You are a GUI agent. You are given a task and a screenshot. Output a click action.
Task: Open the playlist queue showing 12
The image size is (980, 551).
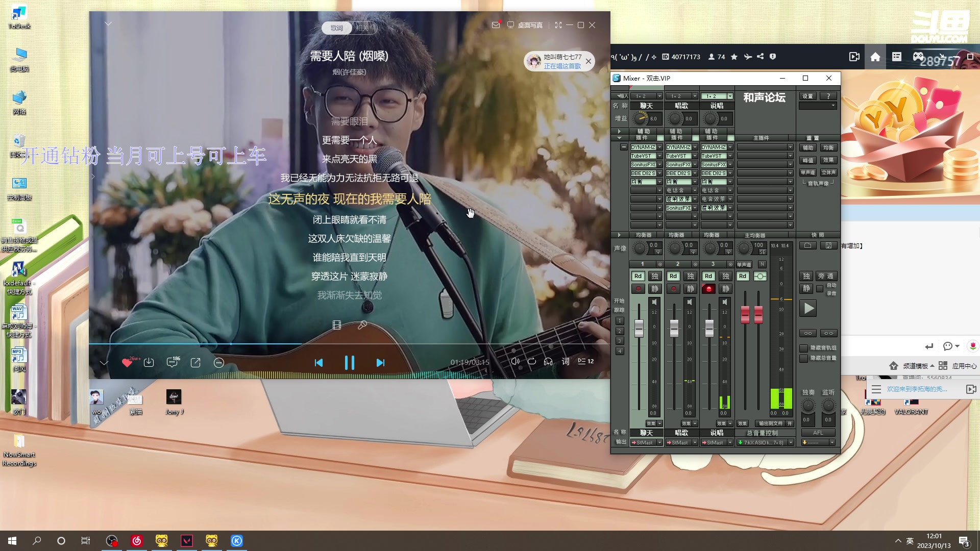(x=585, y=361)
